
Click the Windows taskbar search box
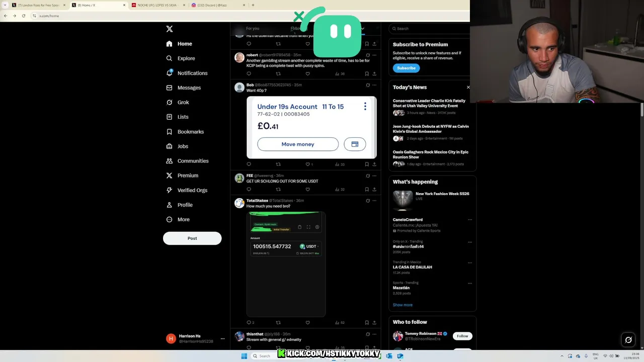coord(265,356)
